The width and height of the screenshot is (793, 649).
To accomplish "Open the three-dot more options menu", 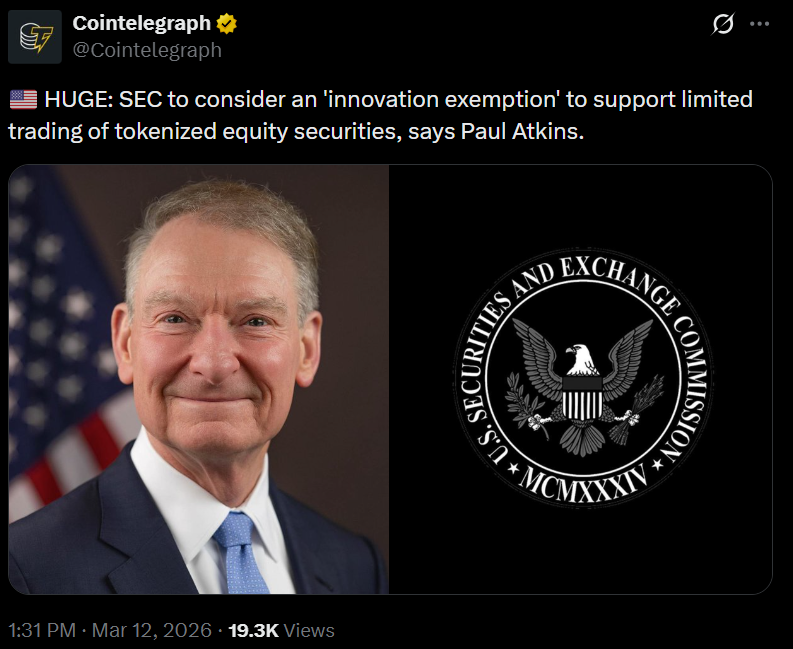I will [760, 25].
